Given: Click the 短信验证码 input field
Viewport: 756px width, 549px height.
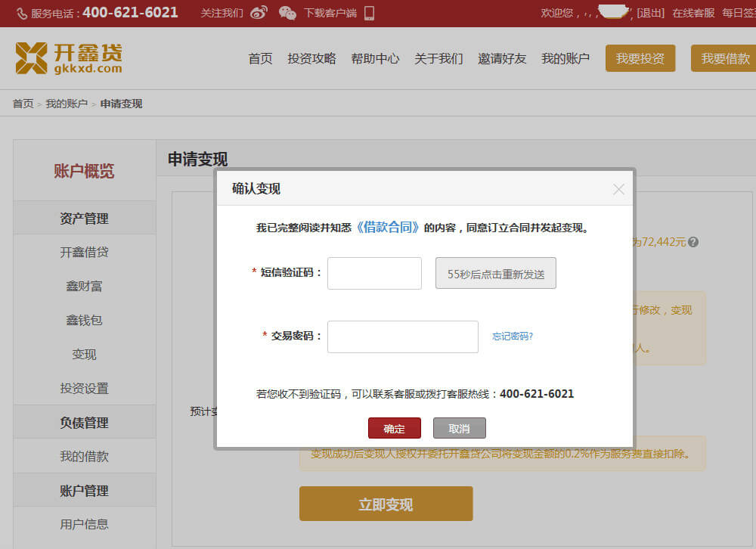Looking at the screenshot, I should coord(374,273).
